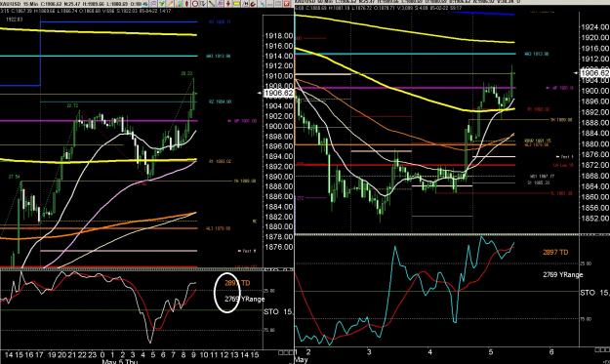
Task: Click the 1876.00 label on left price axis
Action: tap(279, 247)
